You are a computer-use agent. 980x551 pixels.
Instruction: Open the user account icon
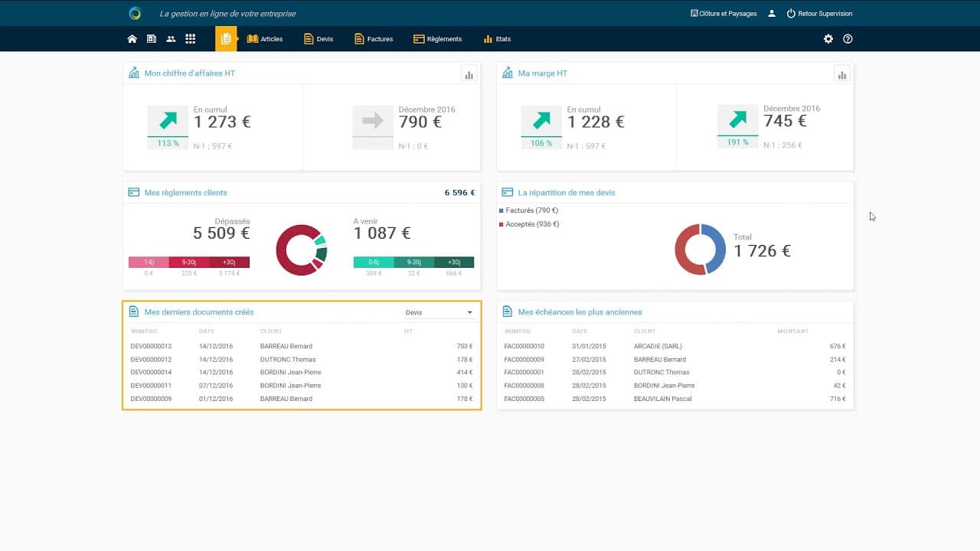pyautogui.click(x=772, y=13)
